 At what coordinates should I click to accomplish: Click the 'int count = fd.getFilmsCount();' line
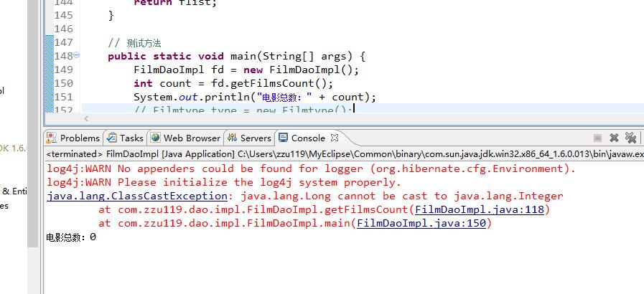[x=233, y=84]
